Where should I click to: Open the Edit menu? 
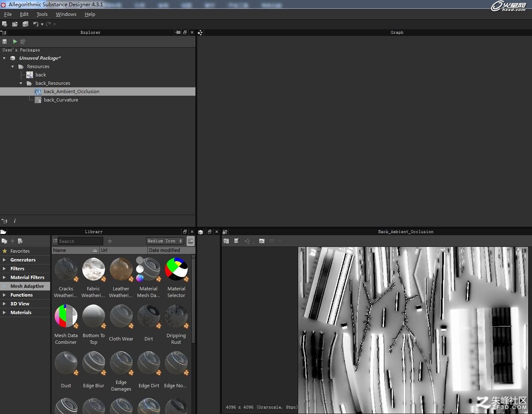(24, 14)
